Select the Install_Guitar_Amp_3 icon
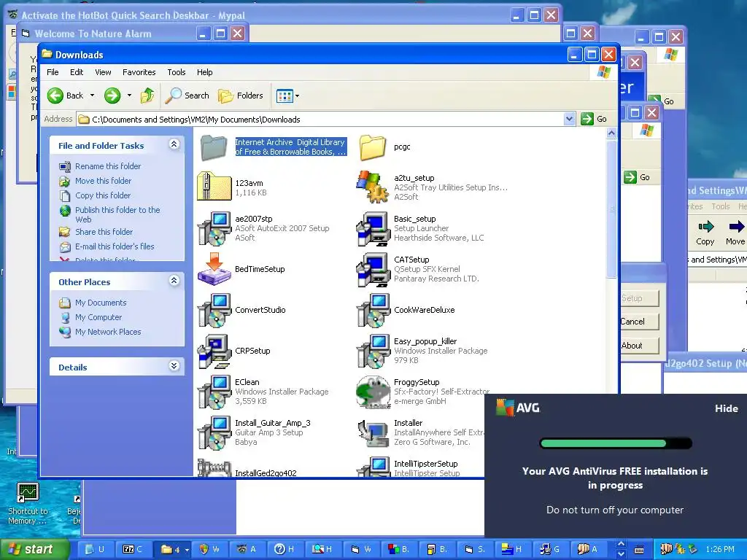This screenshot has height=560, width=747. pyautogui.click(x=214, y=433)
